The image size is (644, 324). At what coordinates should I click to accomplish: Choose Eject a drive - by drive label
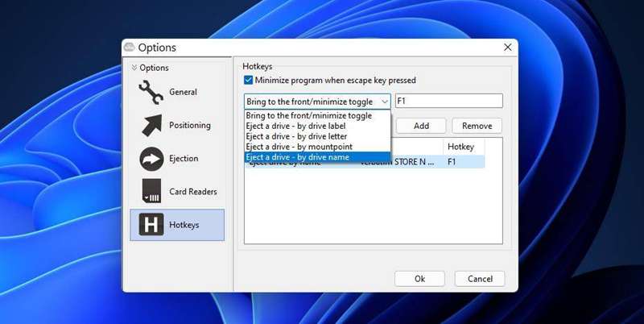(x=317, y=126)
